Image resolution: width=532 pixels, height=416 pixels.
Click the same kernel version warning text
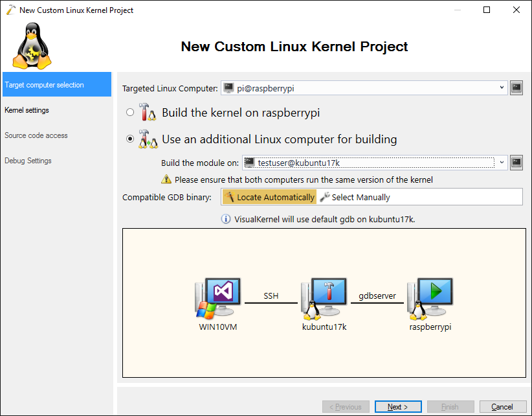click(x=304, y=179)
